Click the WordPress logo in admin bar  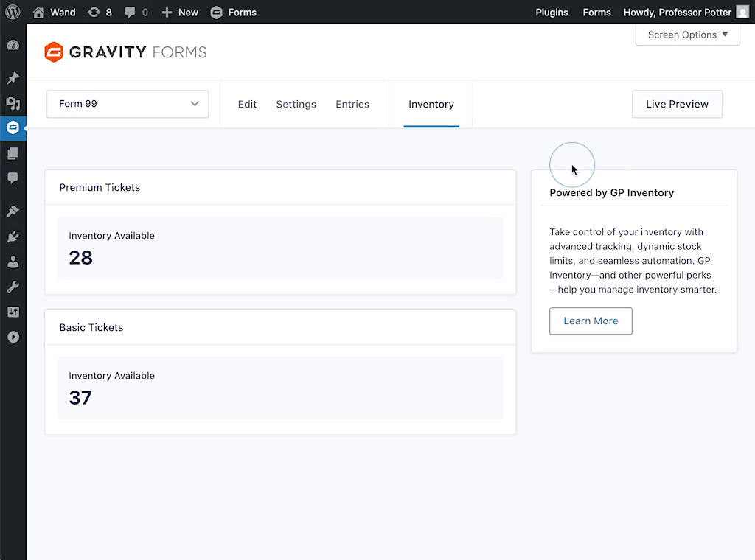tap(13, 12)
